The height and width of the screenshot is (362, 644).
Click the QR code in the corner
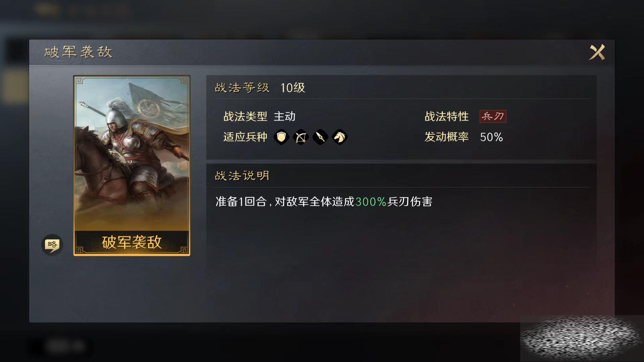(x=582, y=339)
